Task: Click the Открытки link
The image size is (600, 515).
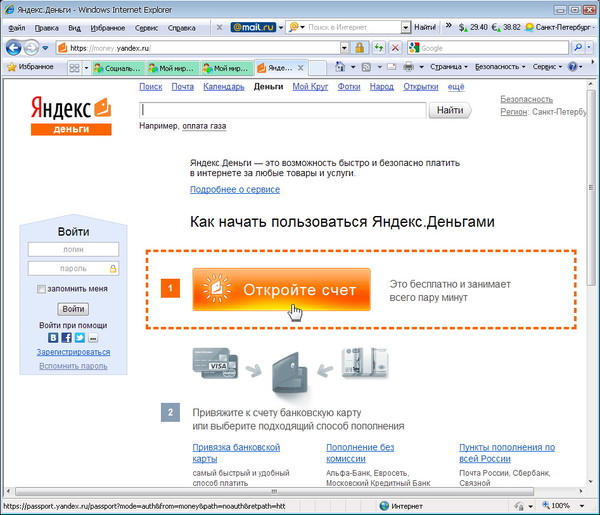Action: [421, 87]
